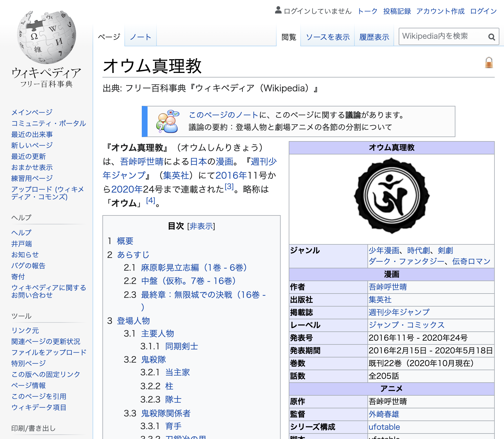Jump to 柱 contents entry
This screenshot has width=504, height=439.
tap(169, 386)
